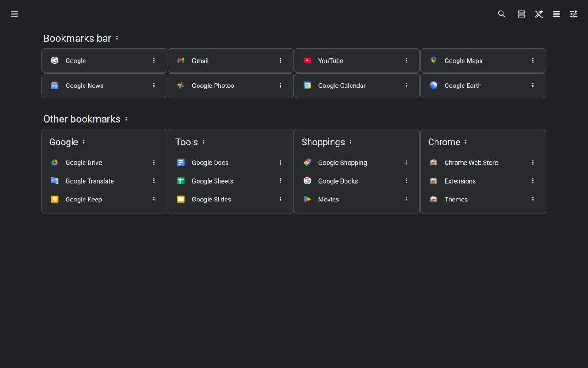Open the three-dot menu for Google Shopping

[x=407, y=162]
